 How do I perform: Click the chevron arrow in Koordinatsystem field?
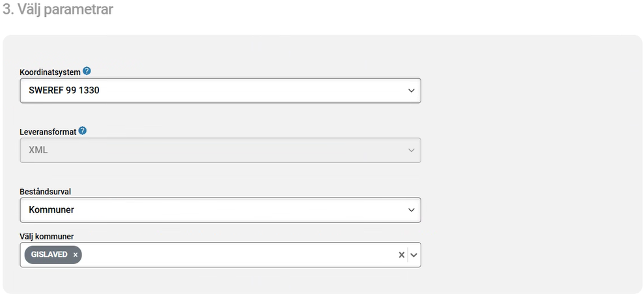pos(412,91)
